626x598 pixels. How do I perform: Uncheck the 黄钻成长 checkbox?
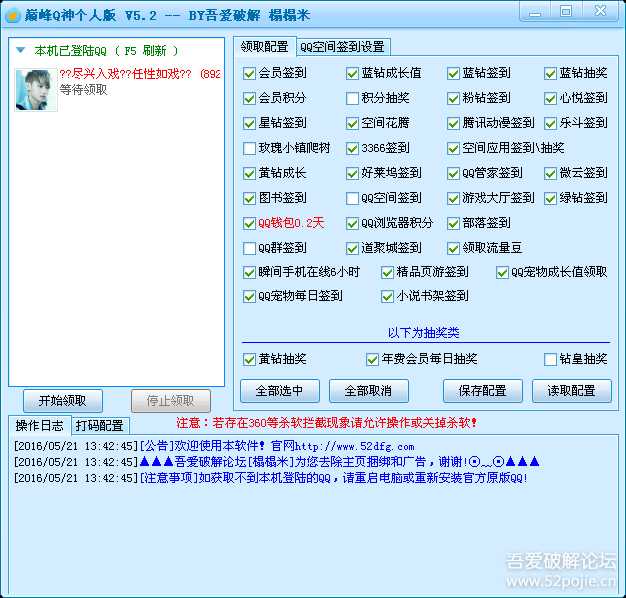click(x=250, y=173)
